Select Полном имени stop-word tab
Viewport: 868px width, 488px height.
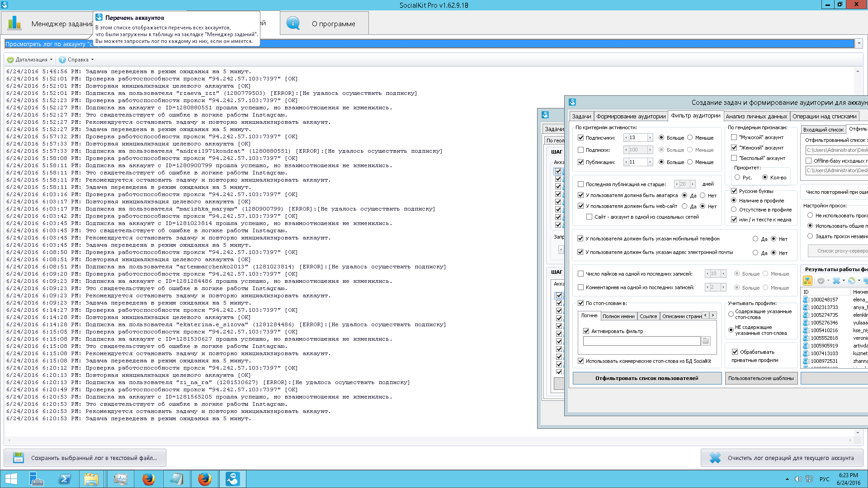pyautogui.click(x=618, y=316)
